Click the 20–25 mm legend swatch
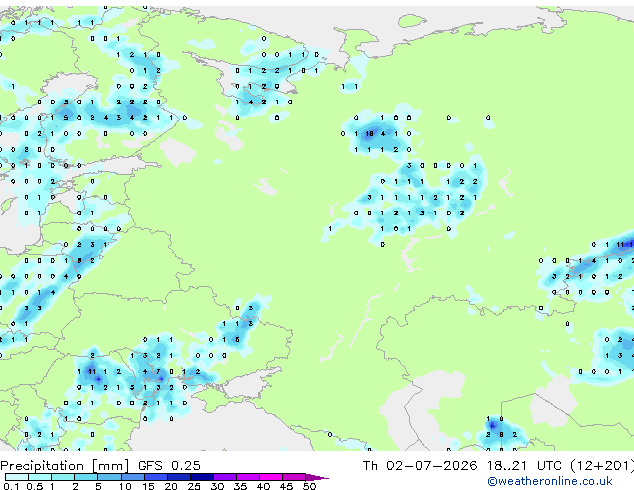Viewport: 634px width, 490px height. pos(179,477)
